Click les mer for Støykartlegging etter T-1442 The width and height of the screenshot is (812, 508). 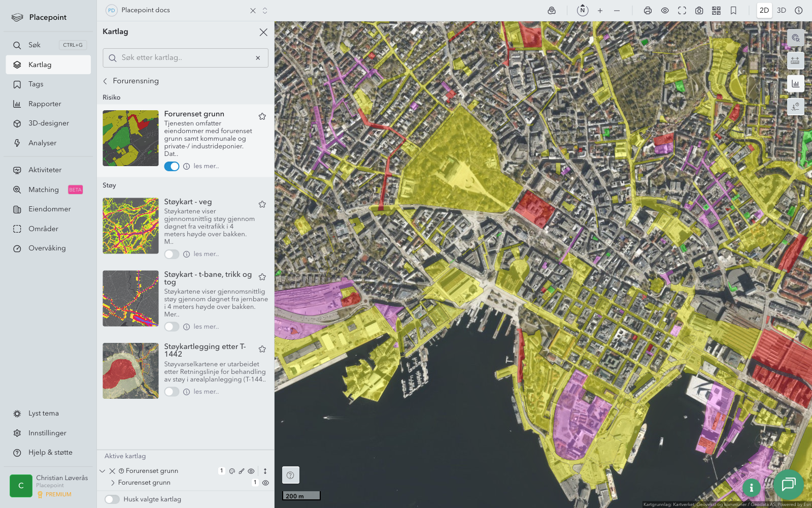[206, 392]
